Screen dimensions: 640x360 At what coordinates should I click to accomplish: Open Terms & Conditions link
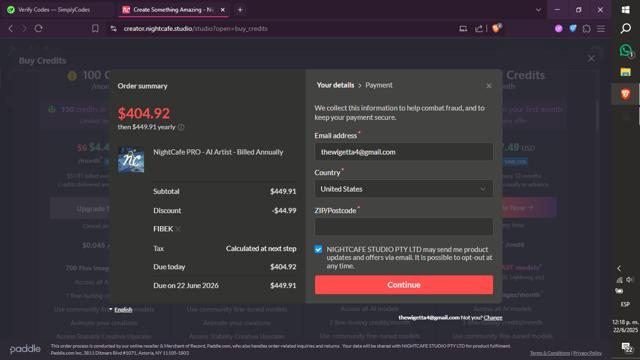(550, 353)
